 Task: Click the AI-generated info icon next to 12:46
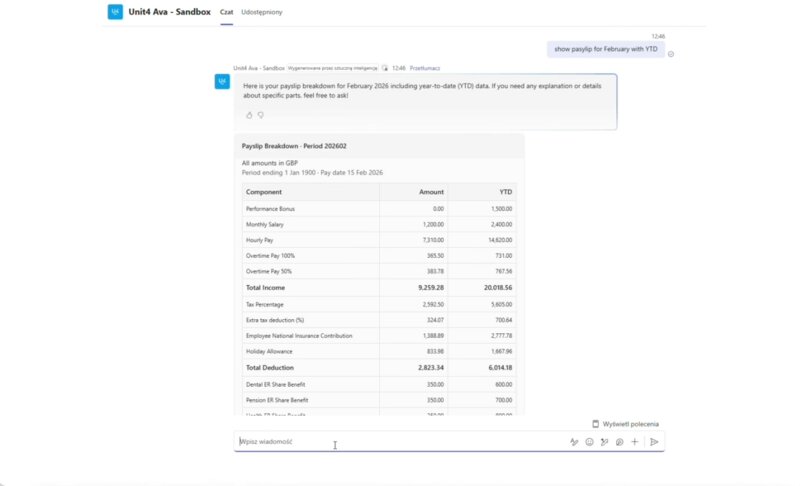coord(385,68)
